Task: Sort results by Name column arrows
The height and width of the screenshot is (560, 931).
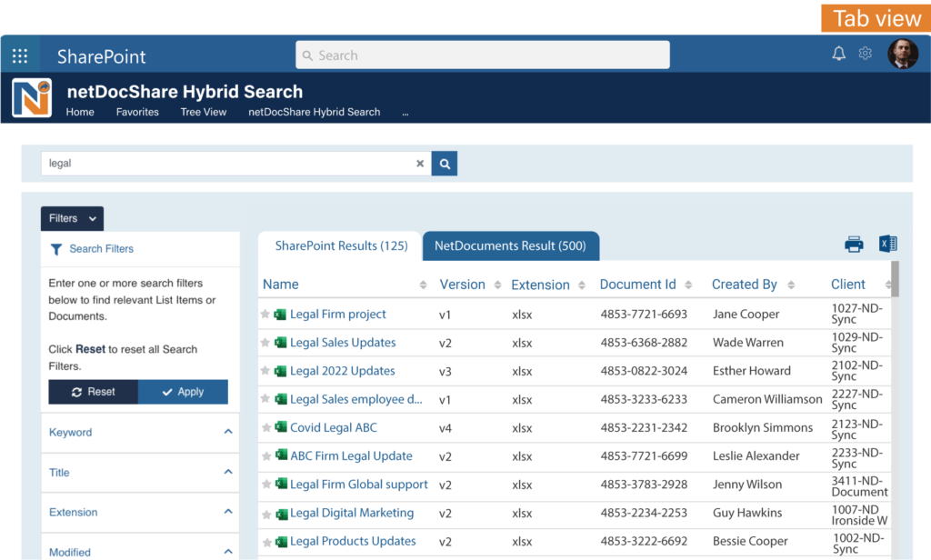Action: tap(423, 285)
